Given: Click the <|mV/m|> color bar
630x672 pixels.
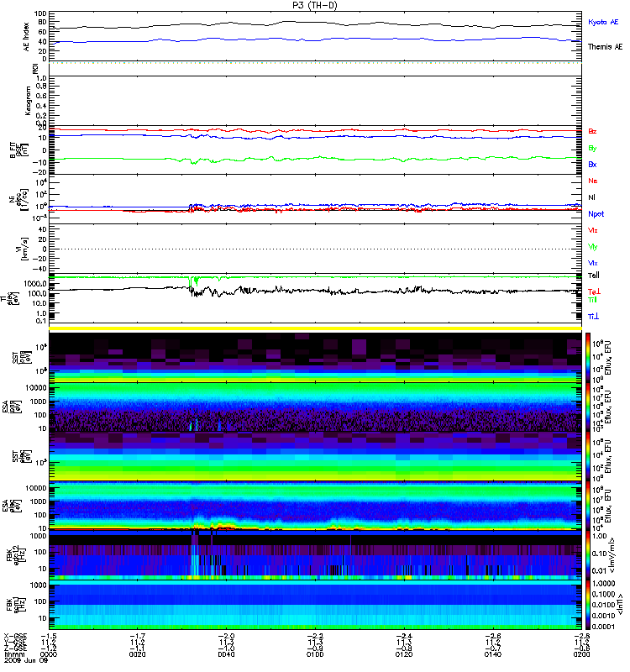Looking at the screenshot, I should tap(588, 555).
